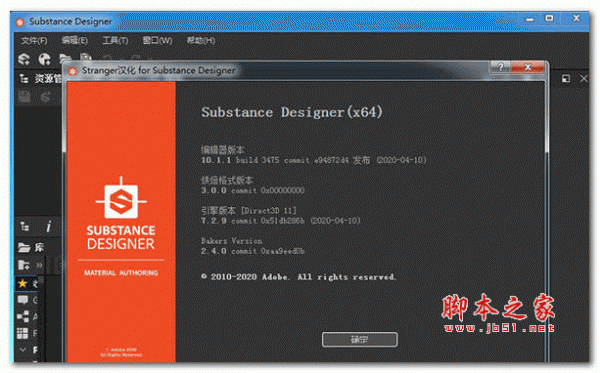Click the 'Substance Designer(x64)' heading
600x373 pixels.
tap(292, 112)
